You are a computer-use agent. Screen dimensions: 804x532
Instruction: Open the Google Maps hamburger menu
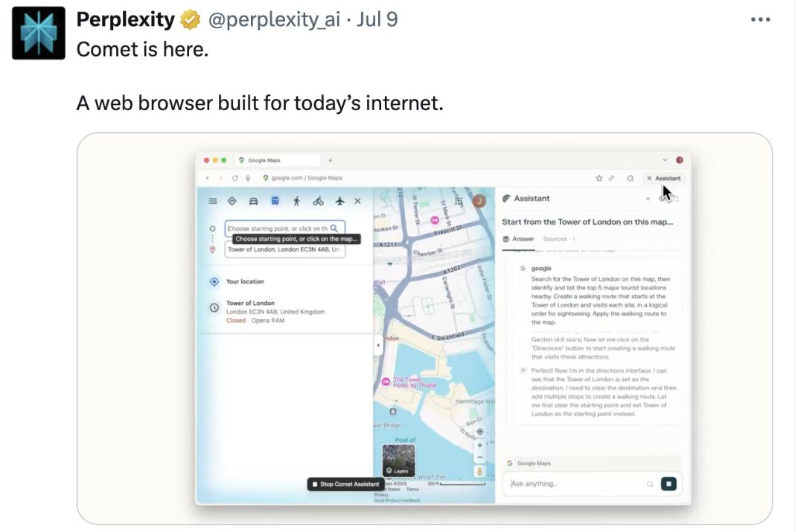[213, 201]
